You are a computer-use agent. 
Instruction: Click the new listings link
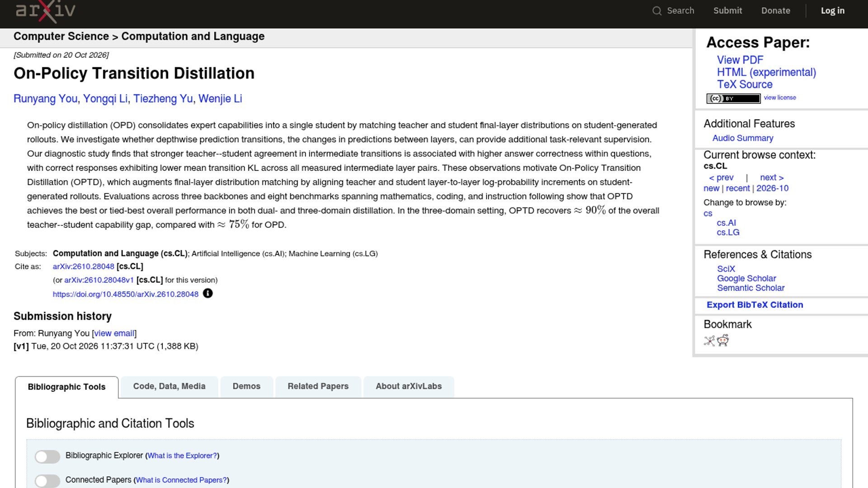click(711, 188)
